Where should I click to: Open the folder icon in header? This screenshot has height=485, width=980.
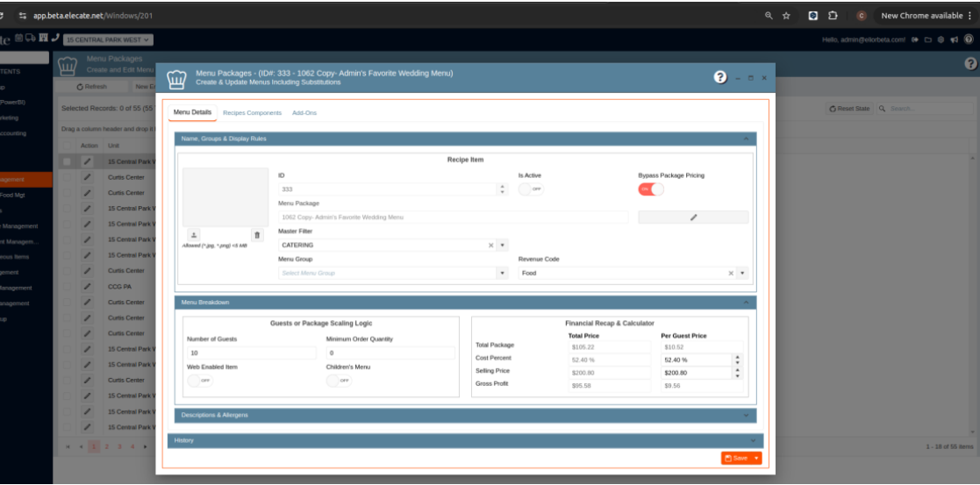928,39
